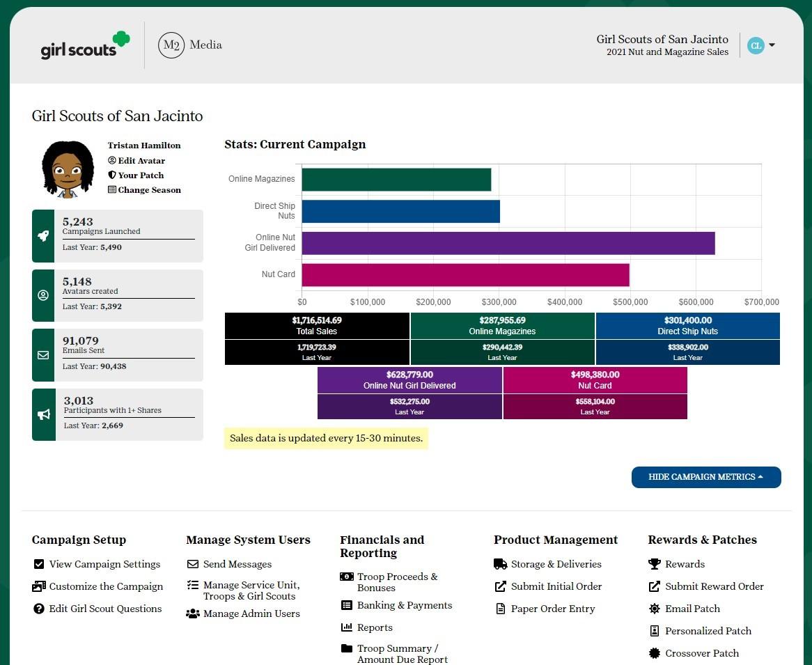
Task: Click the Nut Card magenta bar
Action: [x=466, y=275]
